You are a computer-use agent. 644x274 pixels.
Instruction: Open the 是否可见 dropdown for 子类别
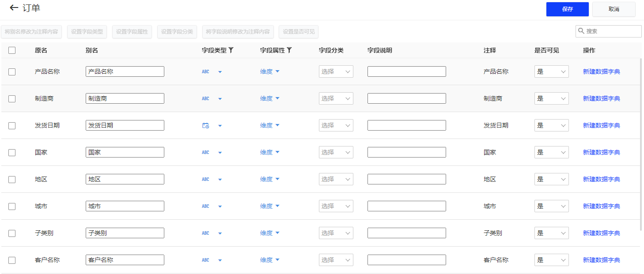coord(551,233)
